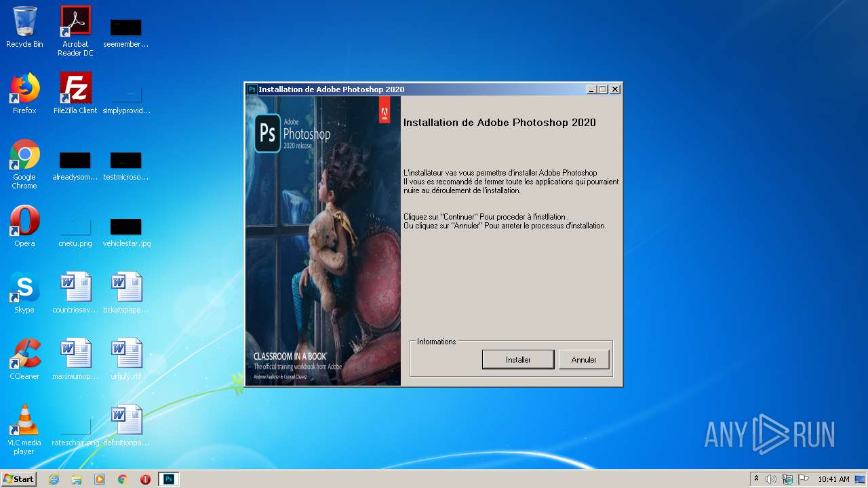Viewport: 868px width, 488px height.
Task: Open the volume speaker tray icon
Action: [771, 479]
